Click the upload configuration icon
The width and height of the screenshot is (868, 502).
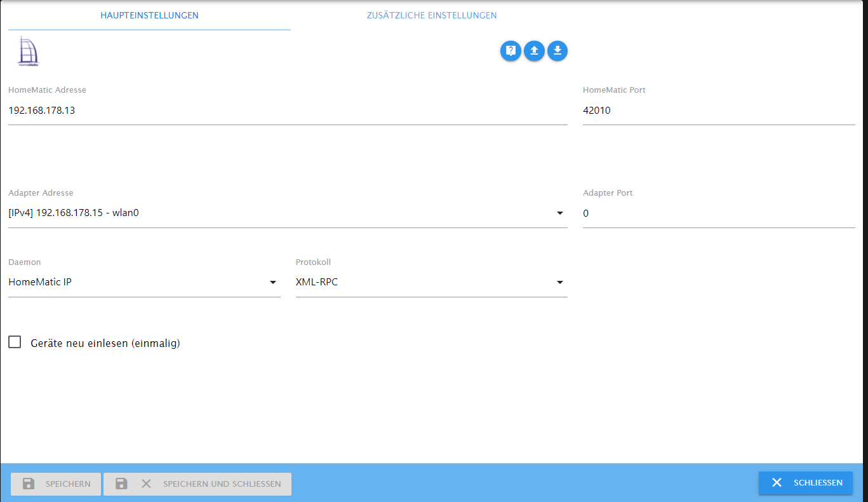(534, 51)
